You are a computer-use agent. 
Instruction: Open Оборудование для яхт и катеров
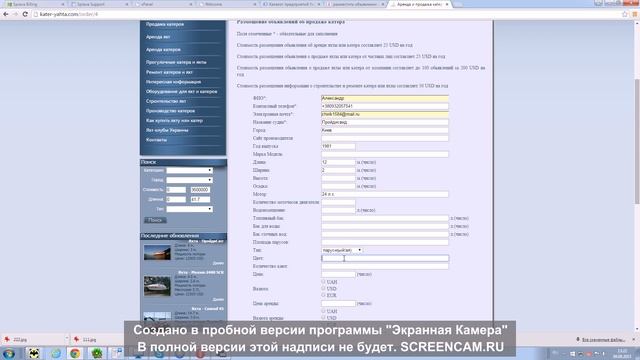(x=182, y=92)
